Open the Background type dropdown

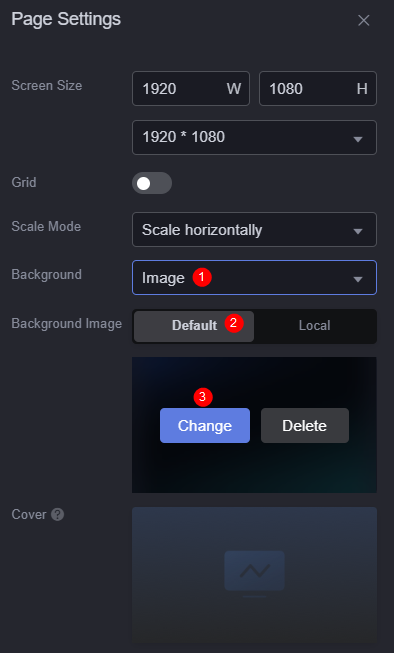[x=254, y=278]
